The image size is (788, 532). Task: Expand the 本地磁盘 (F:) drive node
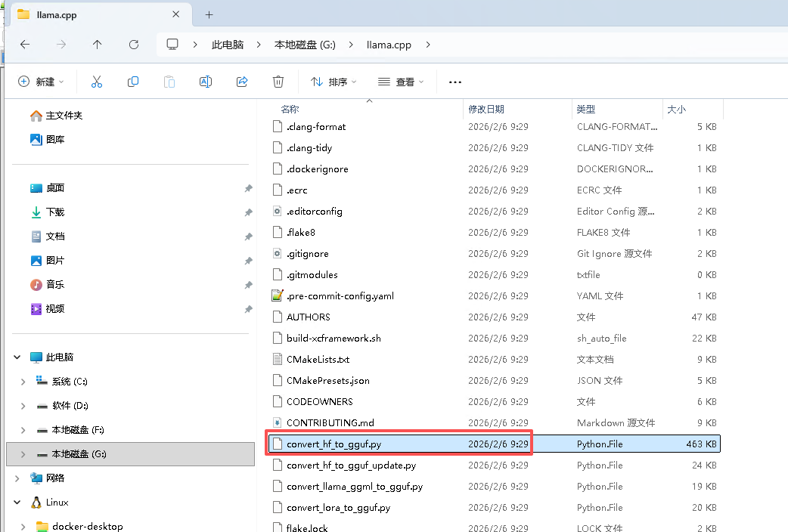[23, 430]
